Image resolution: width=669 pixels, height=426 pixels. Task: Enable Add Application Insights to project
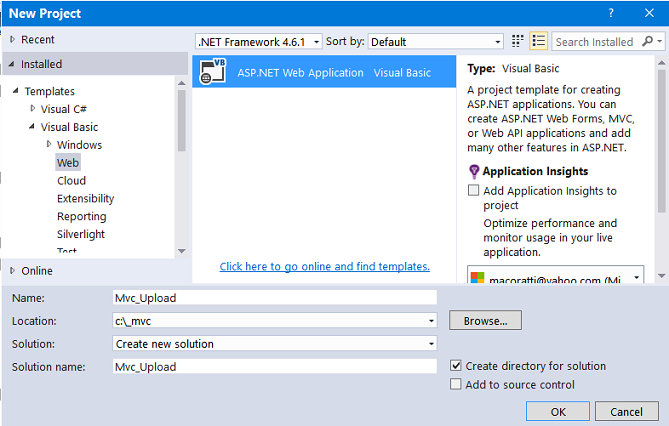pyautogui.click(x=473, y=190)
